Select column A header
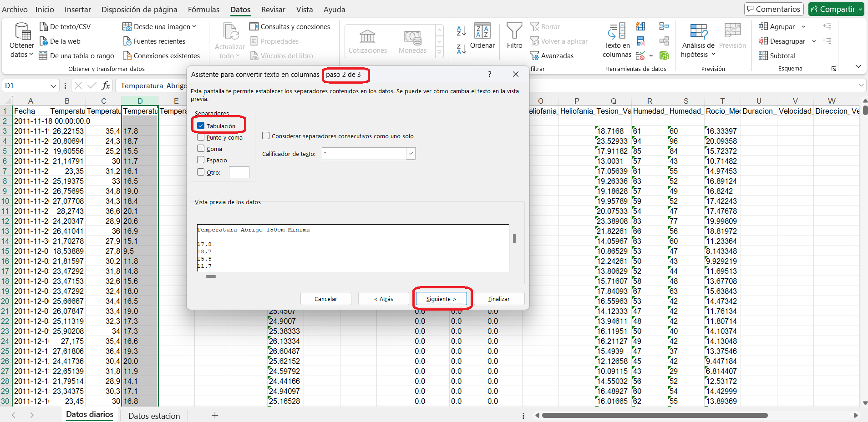The width and height of the screenshot is (868, 422). pos(30,100)
